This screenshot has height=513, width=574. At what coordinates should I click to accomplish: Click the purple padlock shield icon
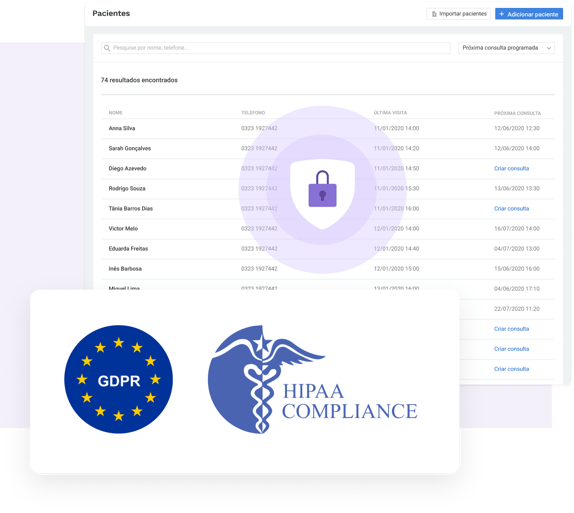click(x=323, y=194)
